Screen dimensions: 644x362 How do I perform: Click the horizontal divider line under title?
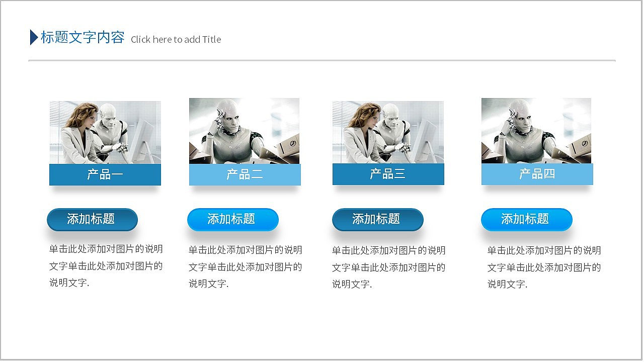pos(322,60)
